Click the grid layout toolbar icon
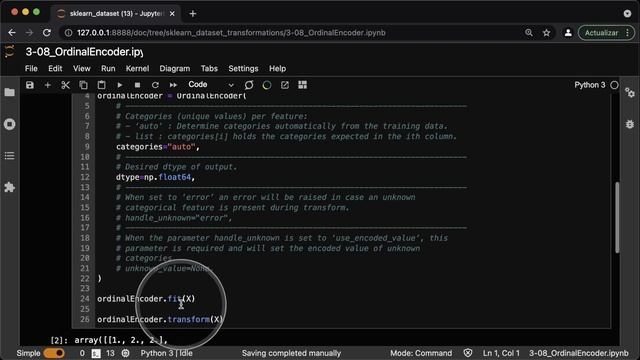Viewport: 640px width, 360px height. click(x=302, y=85)
